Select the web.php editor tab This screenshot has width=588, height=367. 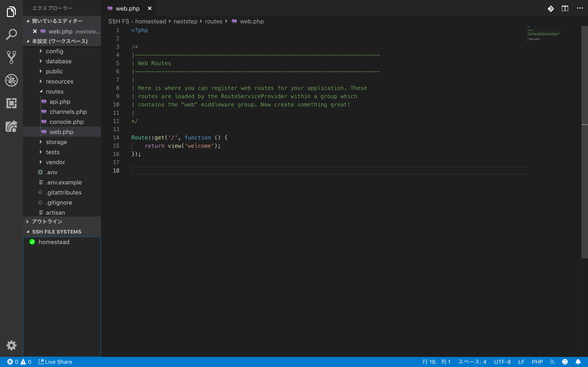(127, 8)
